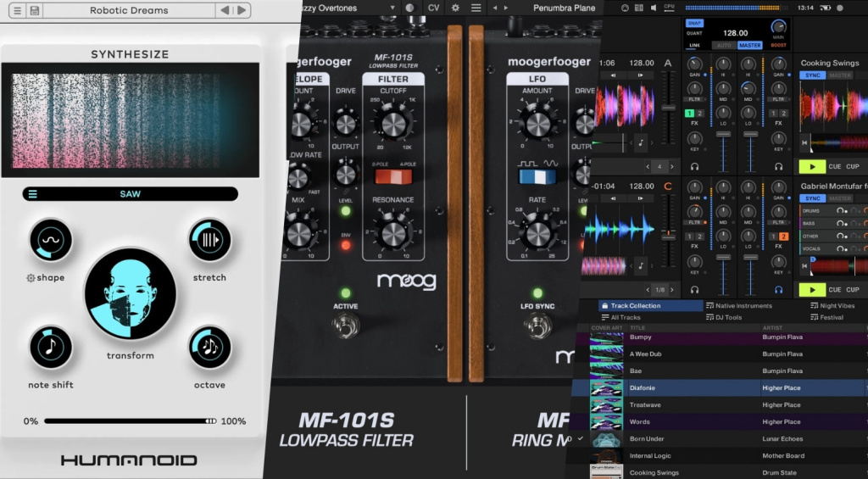
Task: Click the LFO RATE knob
Action: coord(537,232)
